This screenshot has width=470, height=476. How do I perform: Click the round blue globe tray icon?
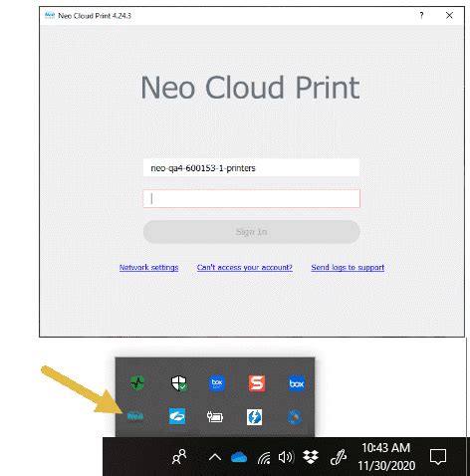tap(295, 417)
